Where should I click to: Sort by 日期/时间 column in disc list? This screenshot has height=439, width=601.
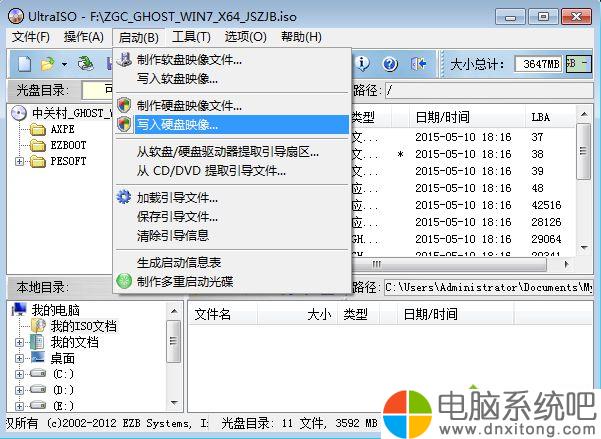click(466, 117)
